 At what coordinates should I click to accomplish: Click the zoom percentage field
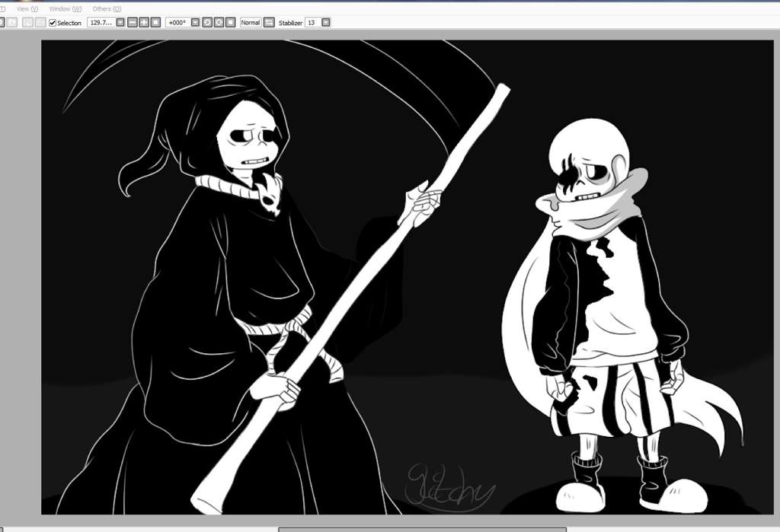click(101, 22)
